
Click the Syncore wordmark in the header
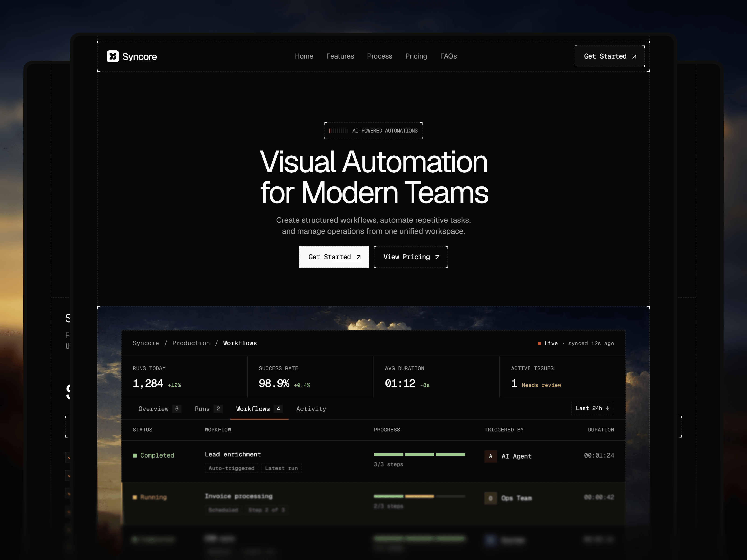coord(139,57)
